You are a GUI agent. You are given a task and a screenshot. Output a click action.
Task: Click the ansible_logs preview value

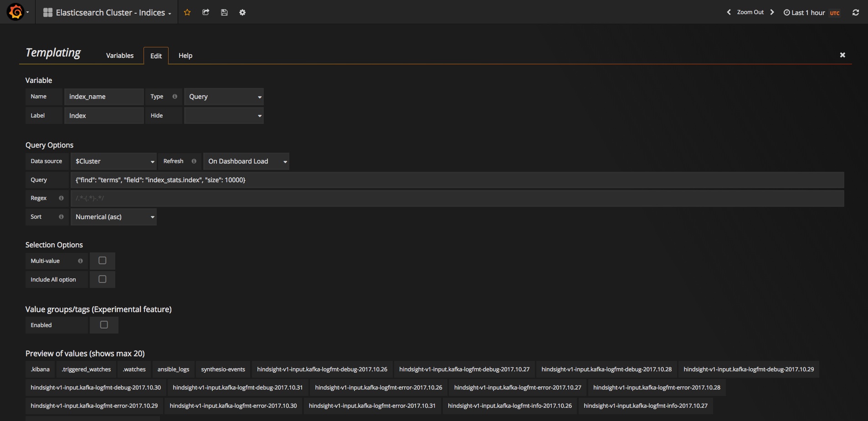point(173,370)
